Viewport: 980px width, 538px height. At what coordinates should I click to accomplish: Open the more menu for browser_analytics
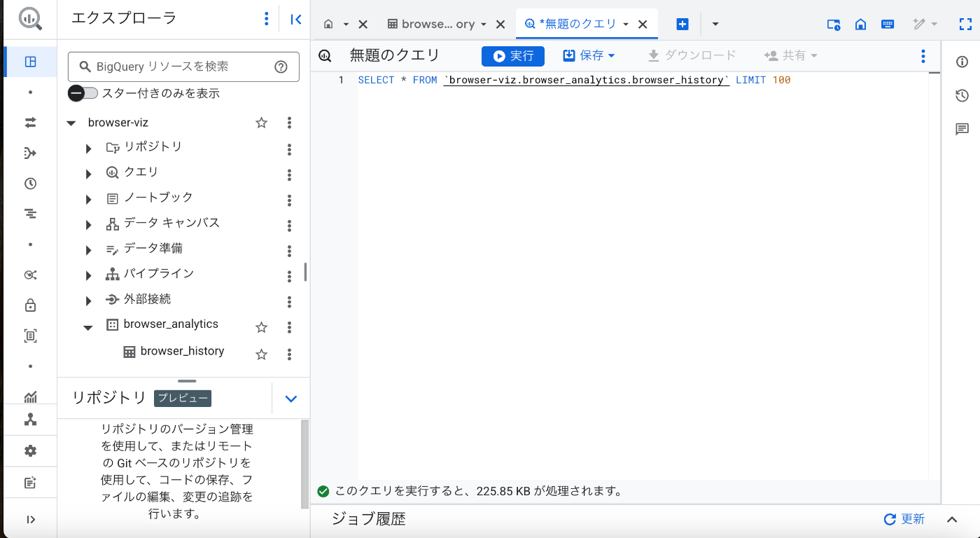pos(289,327)
